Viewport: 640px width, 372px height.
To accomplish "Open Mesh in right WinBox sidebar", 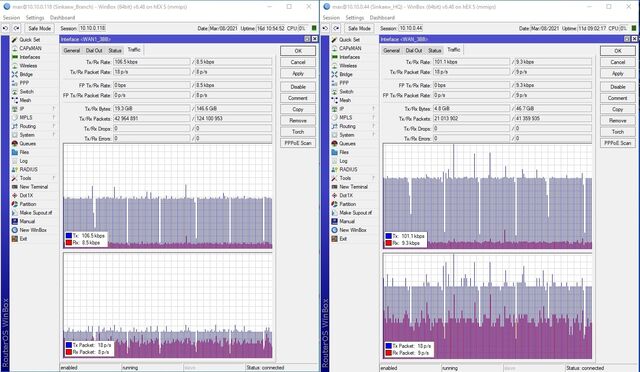I will (342, 100).
